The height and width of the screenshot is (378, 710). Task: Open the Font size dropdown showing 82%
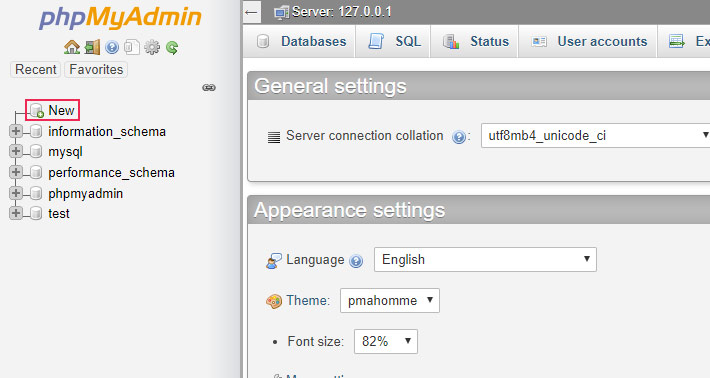385,341
